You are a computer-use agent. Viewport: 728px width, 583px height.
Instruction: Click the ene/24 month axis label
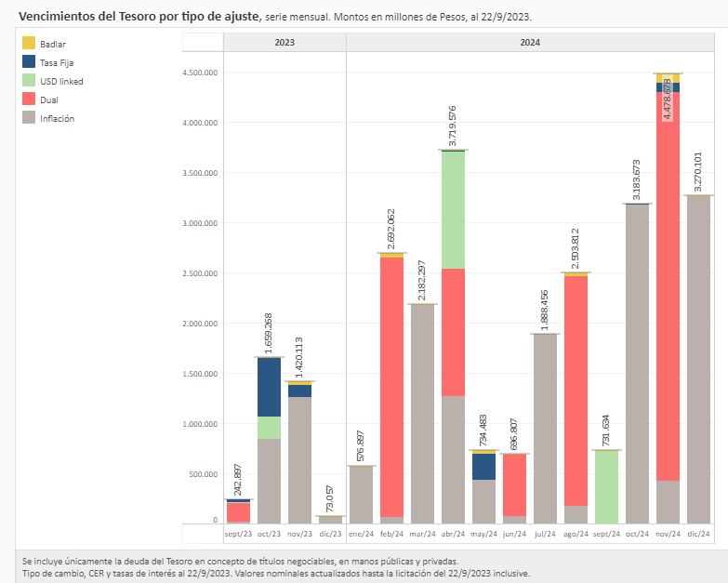pyautogui.click(x=361, y=534)
